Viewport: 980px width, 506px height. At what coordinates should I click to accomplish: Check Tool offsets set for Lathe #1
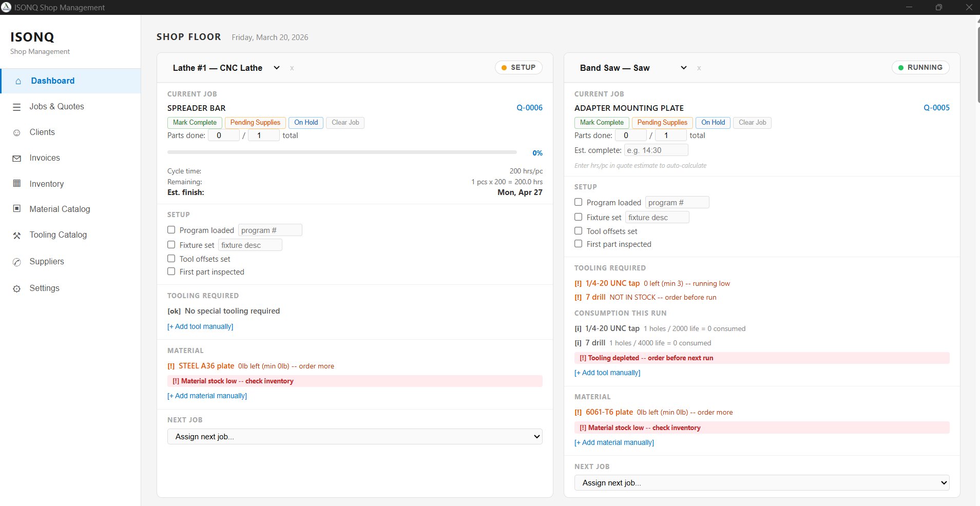[x=171, y=258]
